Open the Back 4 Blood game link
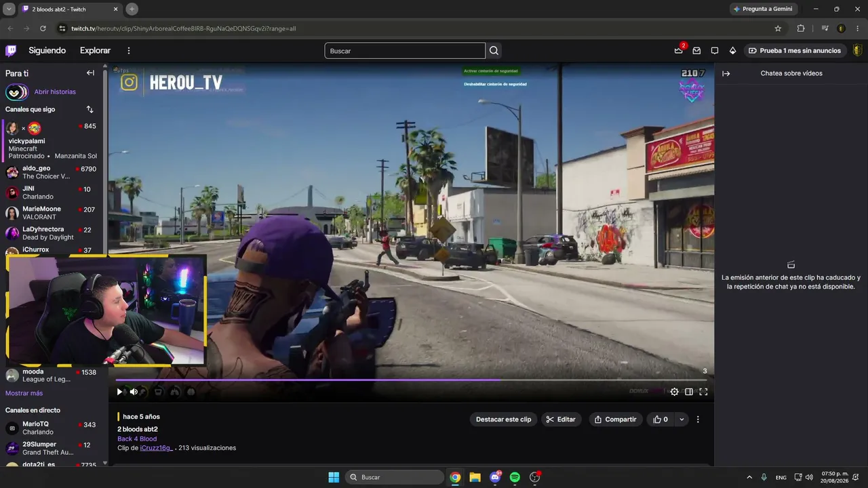Image resolution: width=868 pixels, height=488 pixels. pos(137,439)
